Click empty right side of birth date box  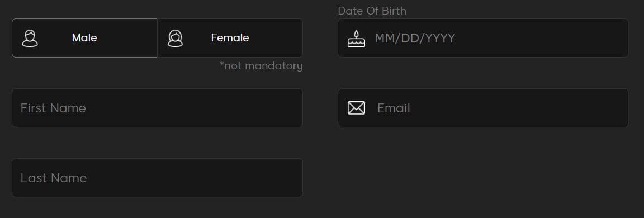[x=546, y=38]
